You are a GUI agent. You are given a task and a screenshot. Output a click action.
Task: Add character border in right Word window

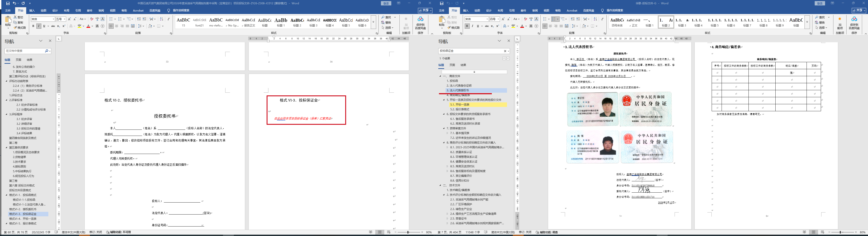(x=536, y=19)
